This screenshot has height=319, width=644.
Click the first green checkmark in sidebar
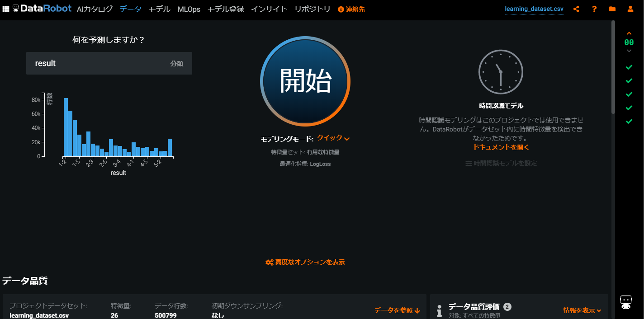tap(629, 67)
